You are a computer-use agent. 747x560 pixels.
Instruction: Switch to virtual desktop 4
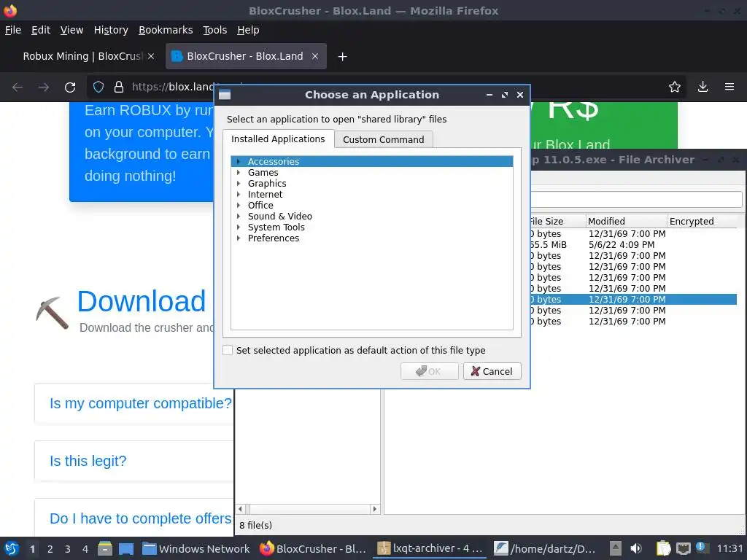85,549
